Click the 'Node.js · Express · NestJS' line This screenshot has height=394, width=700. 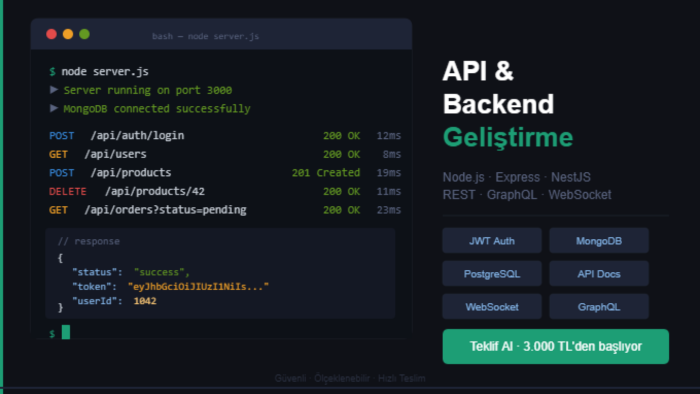pyautogui.click(x=517, y=177)
